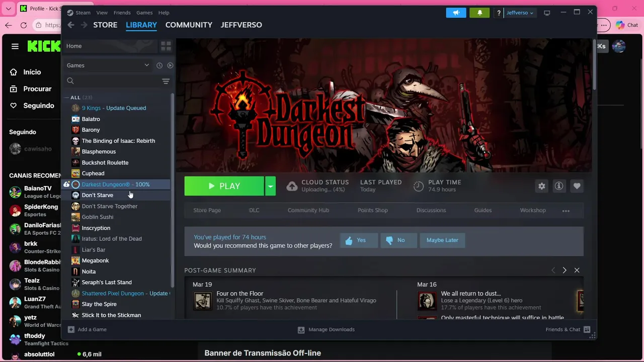Click the question mark help icon

[499, 13]
